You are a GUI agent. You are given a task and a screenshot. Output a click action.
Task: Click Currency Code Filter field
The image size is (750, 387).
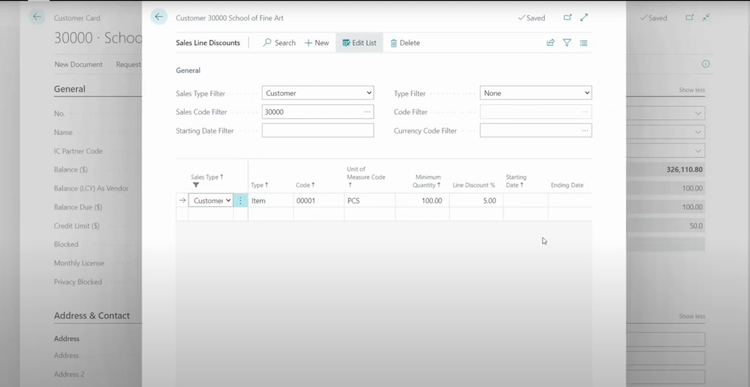point(529,130)
